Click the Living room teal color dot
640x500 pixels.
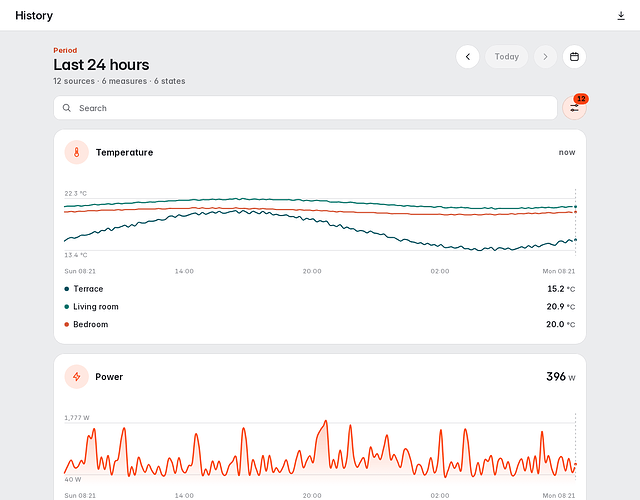coord(67,307)
